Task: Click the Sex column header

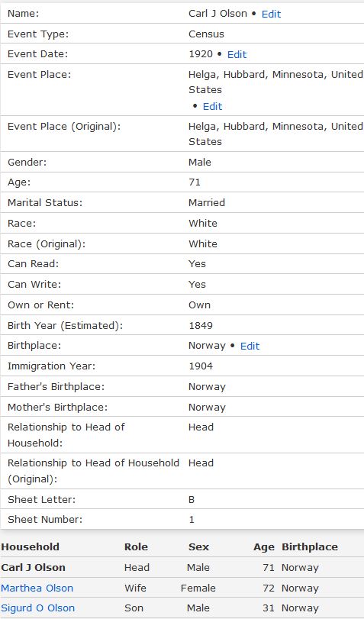Action: coord(198,547)
